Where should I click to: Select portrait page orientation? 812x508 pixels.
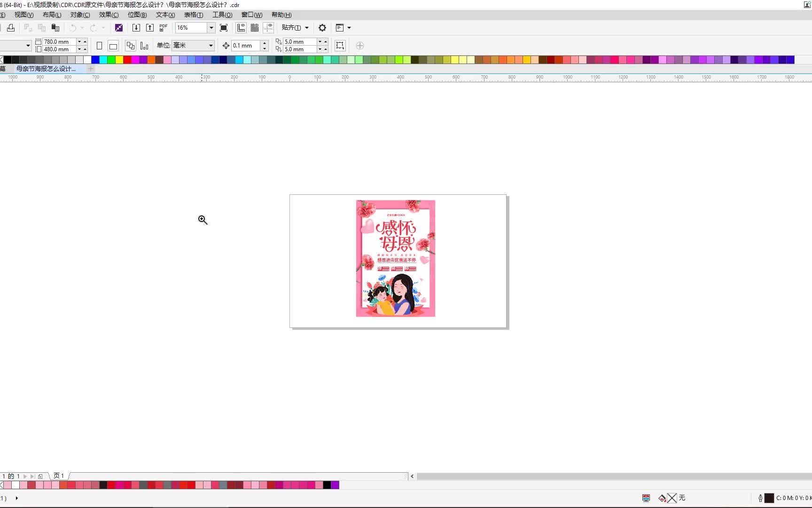tap(99, 46)
